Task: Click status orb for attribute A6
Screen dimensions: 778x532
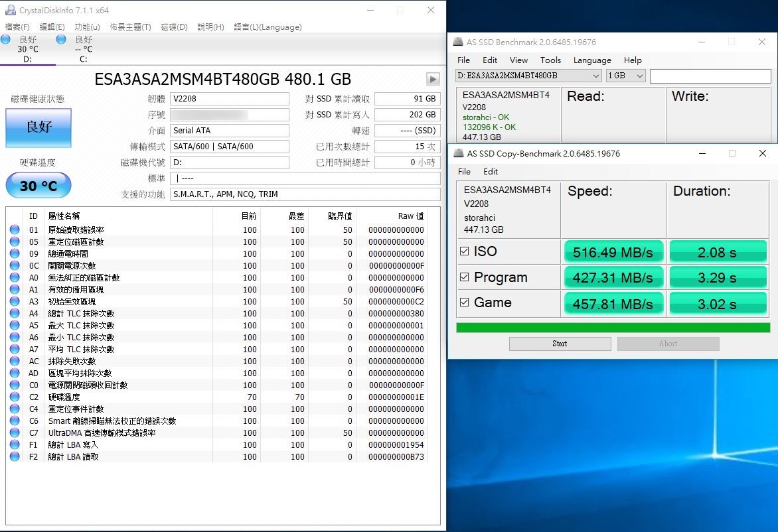Action: click(x=15, y=337)
